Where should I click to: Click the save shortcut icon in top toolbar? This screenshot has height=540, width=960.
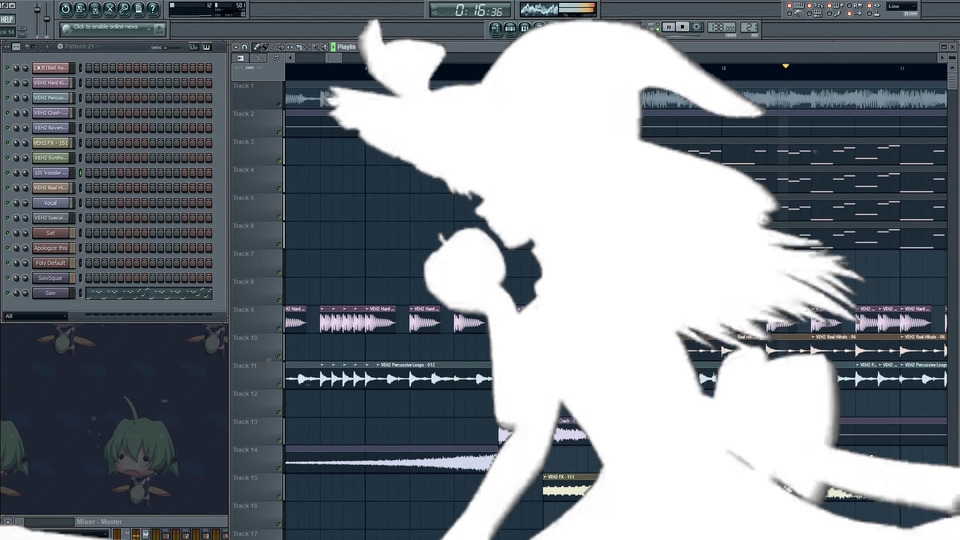(80, 9)
